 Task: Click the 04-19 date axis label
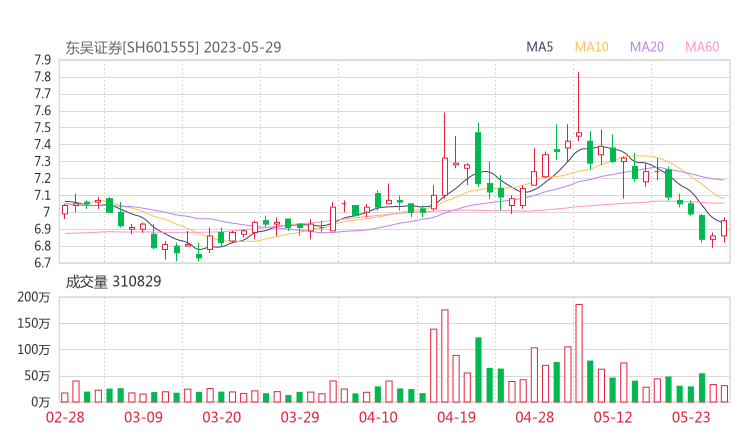456,417
